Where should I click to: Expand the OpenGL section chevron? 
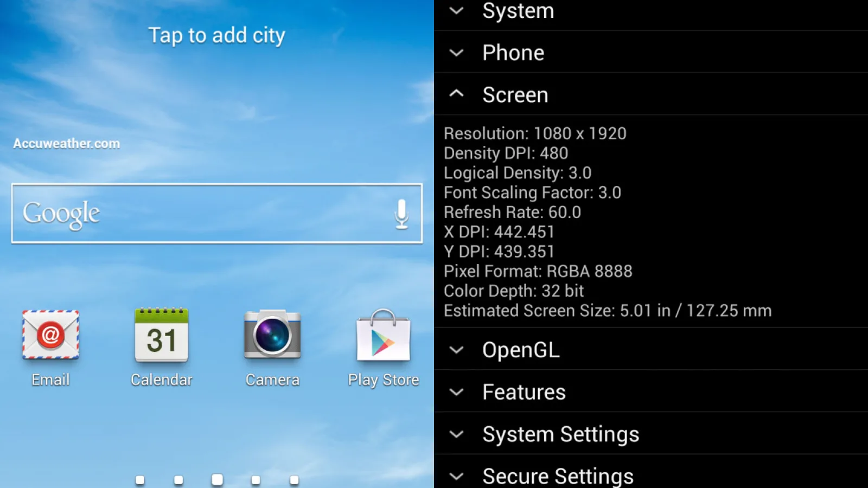[x=457, y=350]
